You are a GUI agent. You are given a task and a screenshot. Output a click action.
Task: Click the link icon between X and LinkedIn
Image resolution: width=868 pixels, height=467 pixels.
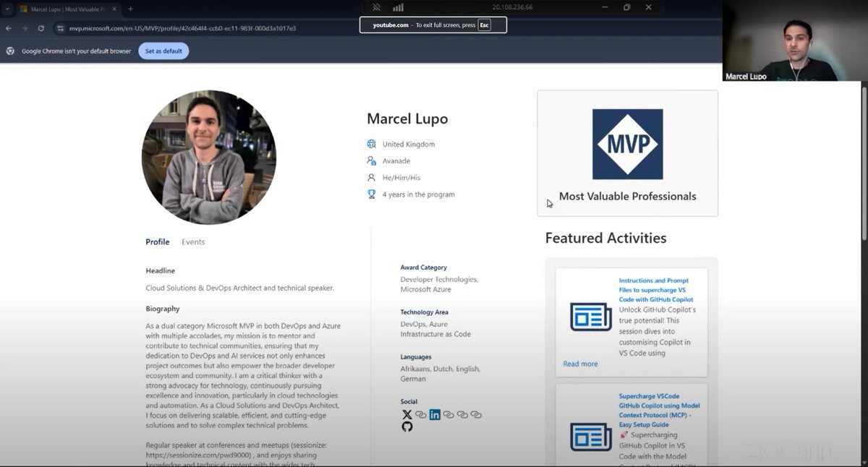[421, 415]
